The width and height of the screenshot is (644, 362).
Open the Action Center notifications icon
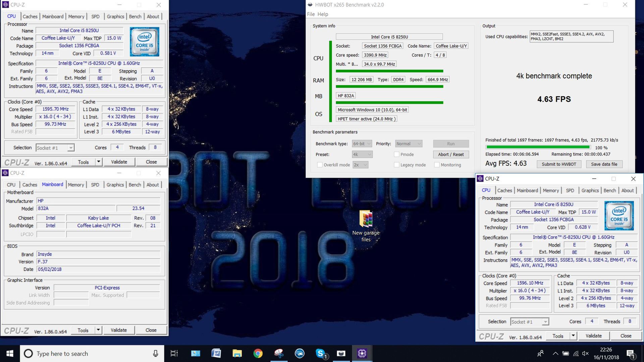point(631,354)
